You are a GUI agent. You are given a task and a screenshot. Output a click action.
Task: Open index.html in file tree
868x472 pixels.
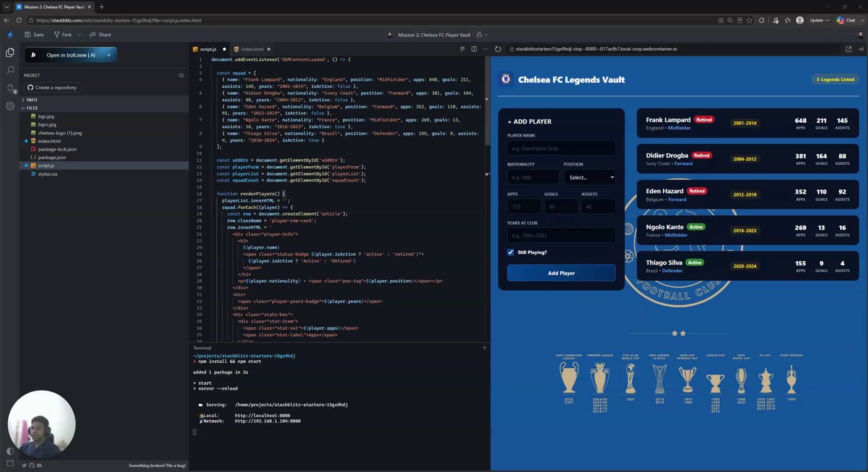coord(49,141)
